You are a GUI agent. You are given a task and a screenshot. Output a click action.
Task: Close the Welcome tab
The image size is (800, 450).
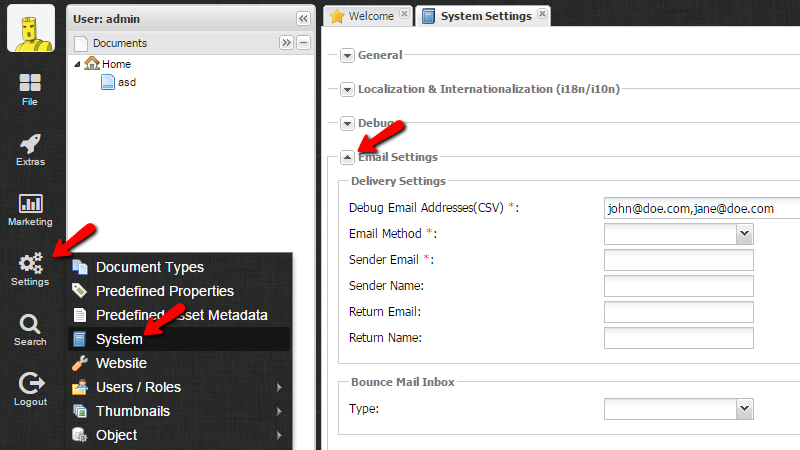click(x=404, y=14)
